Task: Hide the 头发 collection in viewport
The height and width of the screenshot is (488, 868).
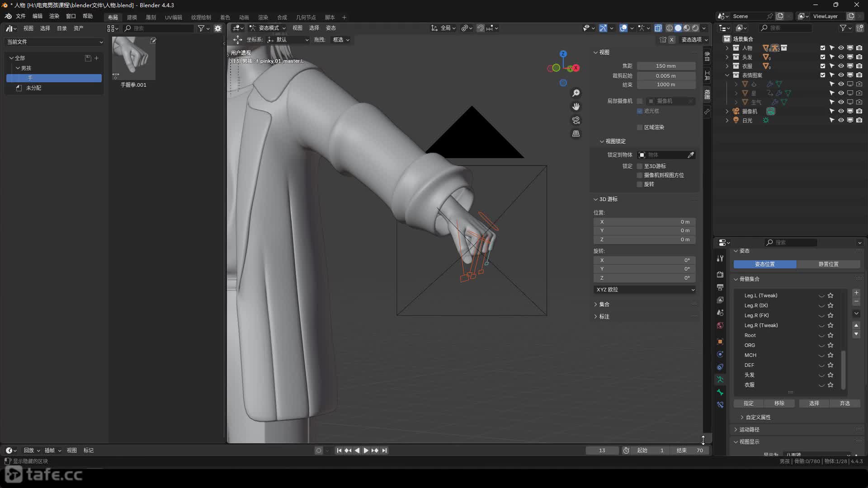Action: tap(841, 57)
